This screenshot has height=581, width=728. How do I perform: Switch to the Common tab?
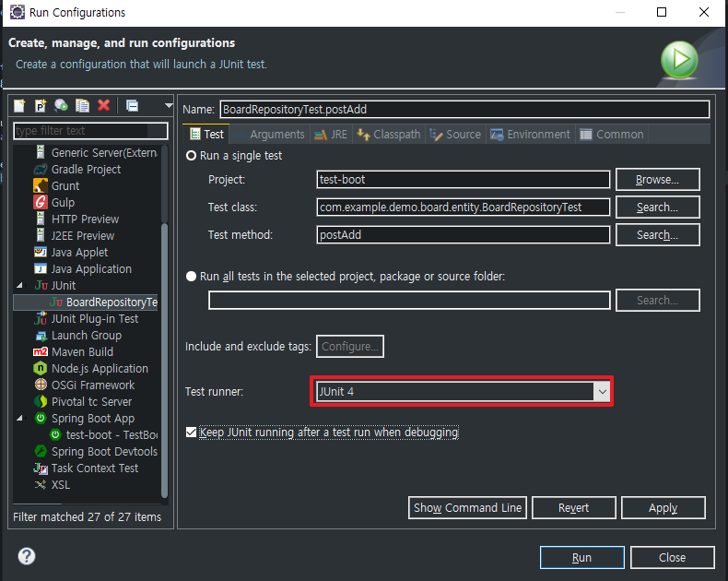pos(612,135)
